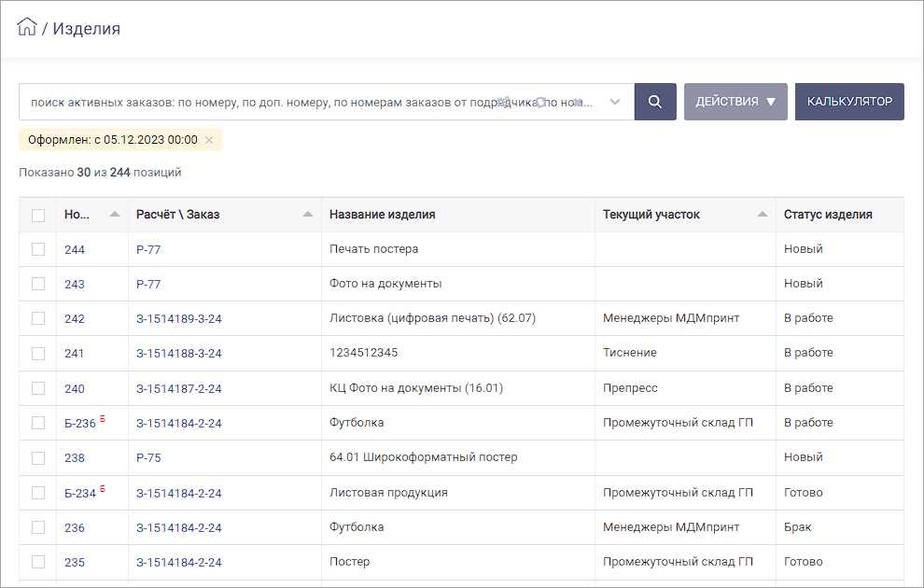924x588 pixels.
Task: Click 'Изделия' breadcrumb title
Action: coord(87,28)
